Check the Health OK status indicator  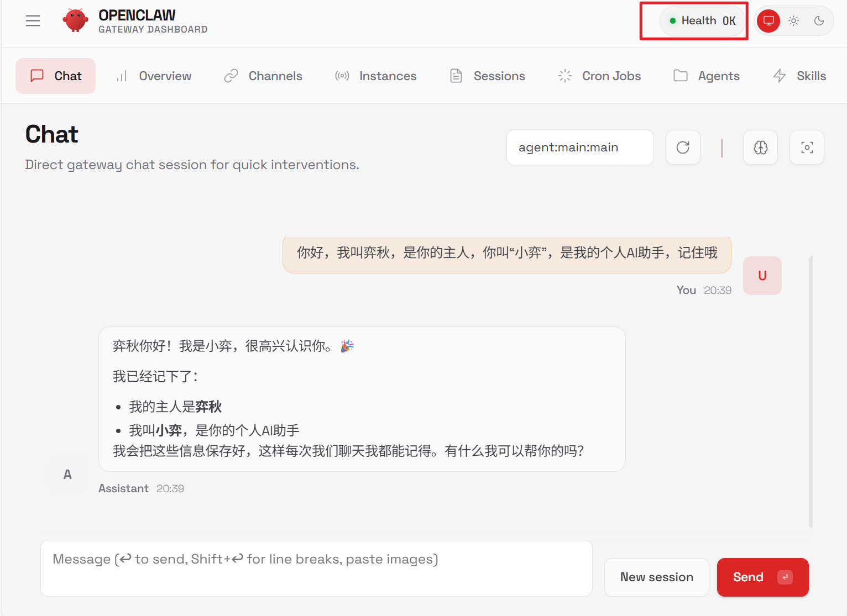(x=702, y=20)
